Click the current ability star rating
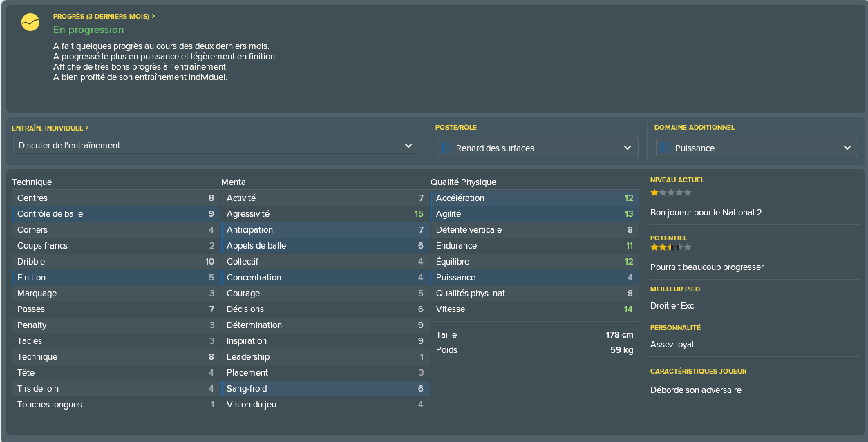This screenshot has height=442, width=868. pyautogui.click(x=670, y=193)
